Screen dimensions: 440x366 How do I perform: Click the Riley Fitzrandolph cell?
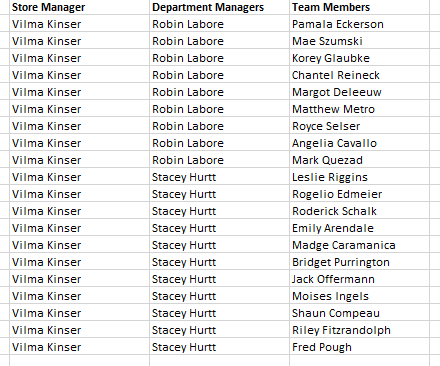click(359, 330)
